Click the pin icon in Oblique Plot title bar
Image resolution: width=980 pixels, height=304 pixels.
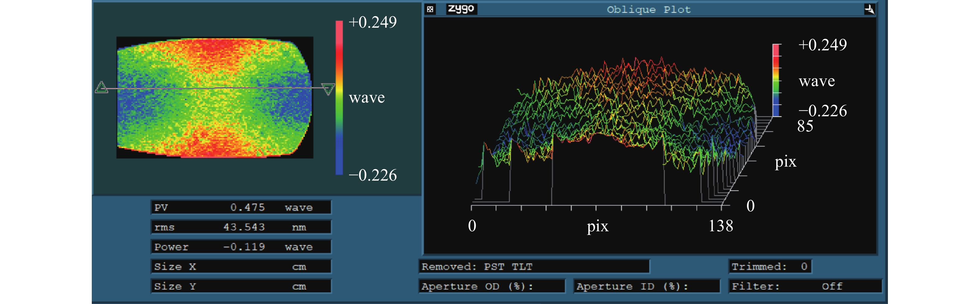[869, 10]
